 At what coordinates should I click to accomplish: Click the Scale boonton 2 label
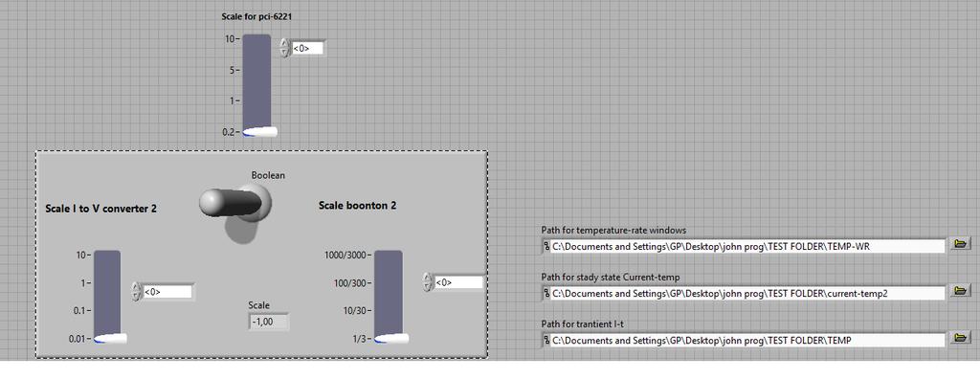click(x=358, y=205)
